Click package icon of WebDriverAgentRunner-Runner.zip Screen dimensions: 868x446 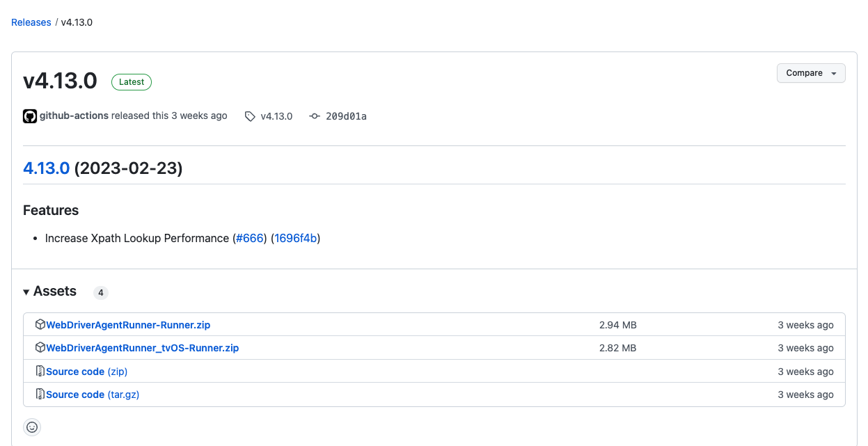40,325
